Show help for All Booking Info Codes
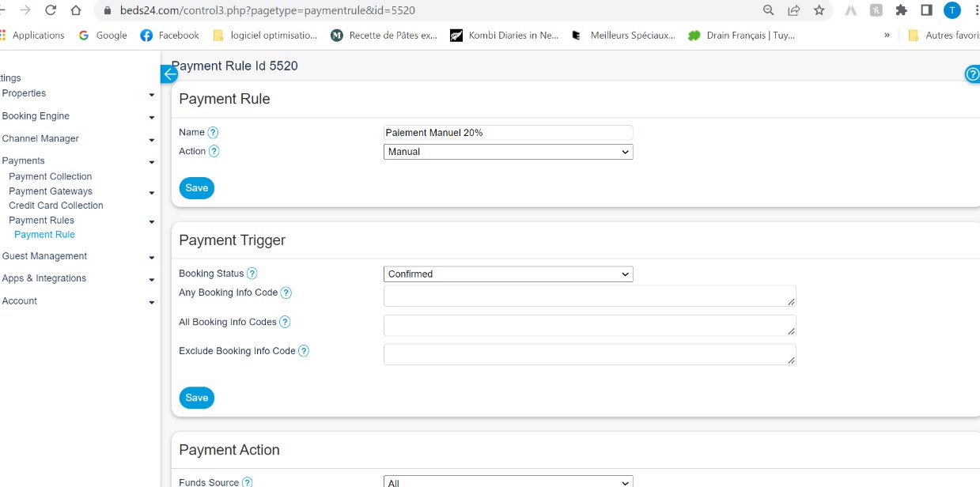Screen dimensions: 980x487 [x=285, y=322]
